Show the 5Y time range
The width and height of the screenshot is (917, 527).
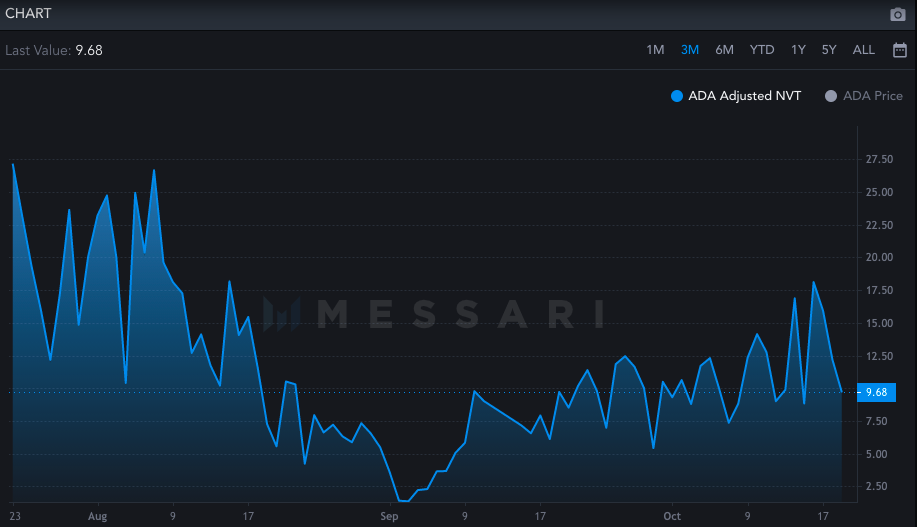[829, 50]
